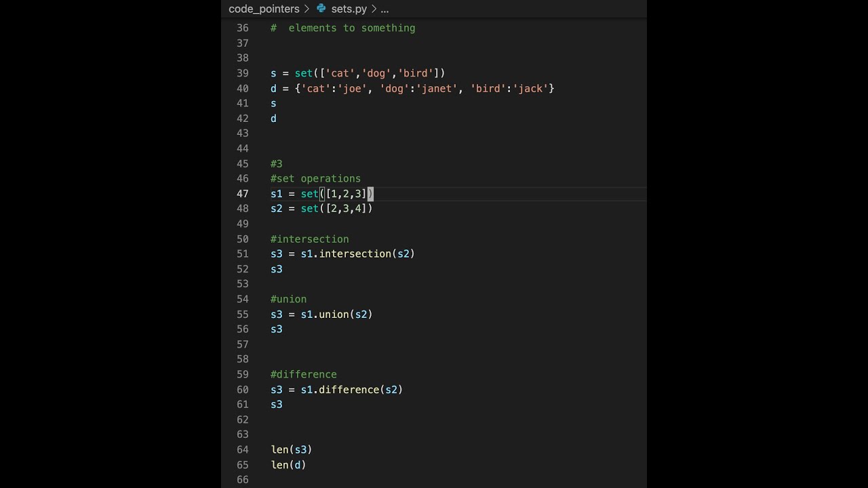Click "s3 = s1.difference(s2)" code line
The height and width of the screenshot is (488, 868).
coord(337,389)
